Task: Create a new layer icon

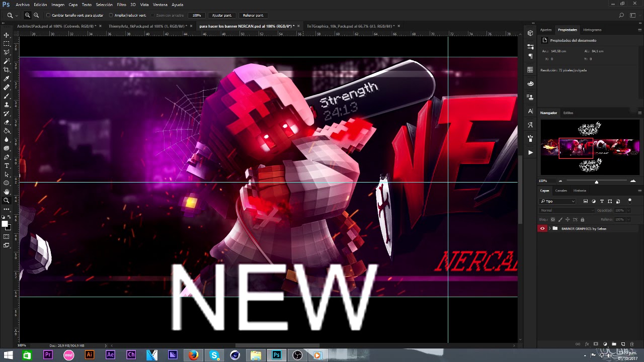Action: click(x=623, y=344)
